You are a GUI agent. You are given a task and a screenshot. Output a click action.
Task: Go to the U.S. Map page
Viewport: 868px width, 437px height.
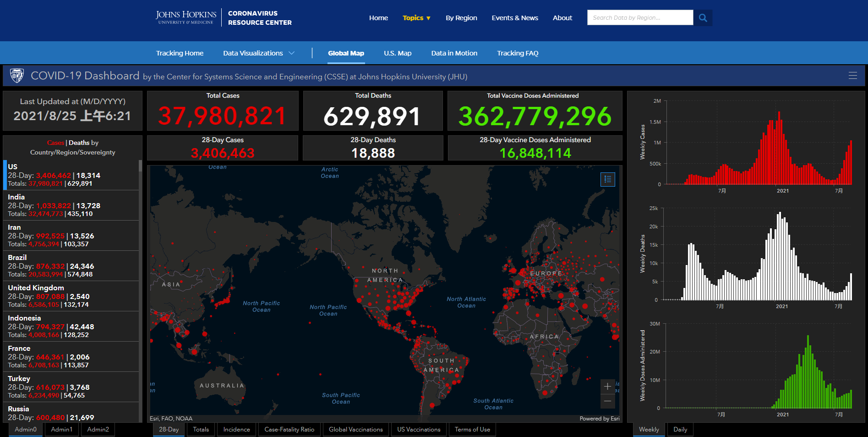coord(398,53)
